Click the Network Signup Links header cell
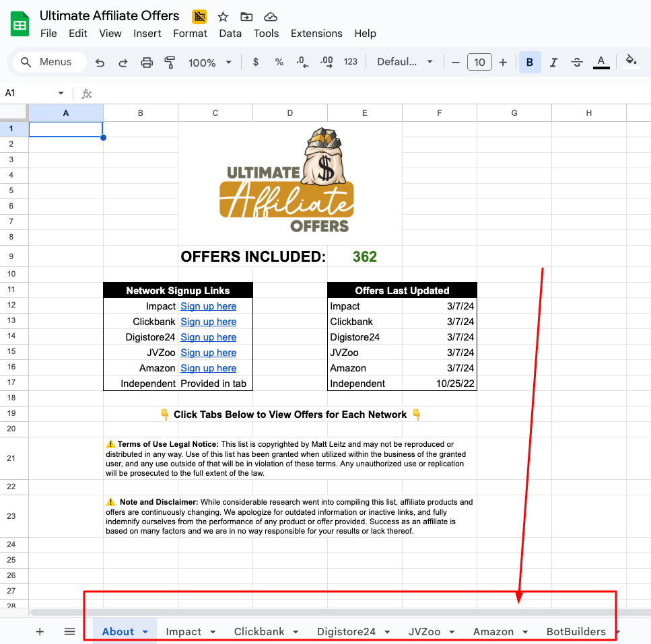The image size is (651, 644). coord(178,291)
